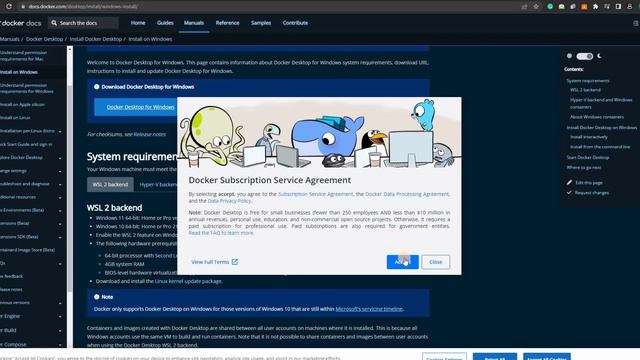Click the info icon in the Note box

point(97,297)
